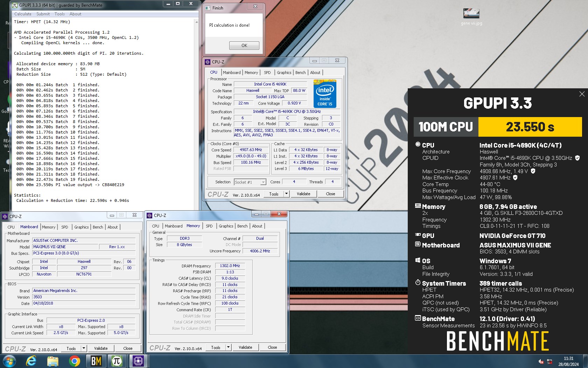Open Bench tab in the CPU-Z CPU window
This screenshot has height=368, width=588.
pyautogui.click(x=300, y=73)
